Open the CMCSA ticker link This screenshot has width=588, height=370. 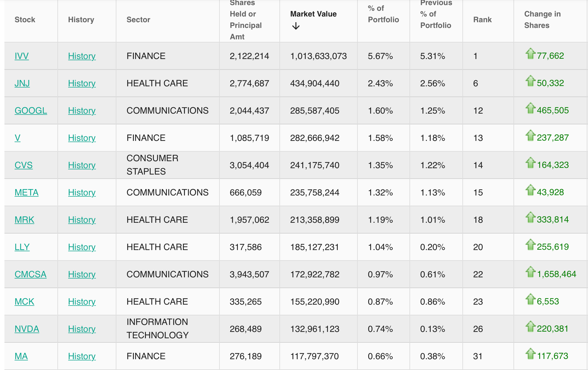pos(30,274)
